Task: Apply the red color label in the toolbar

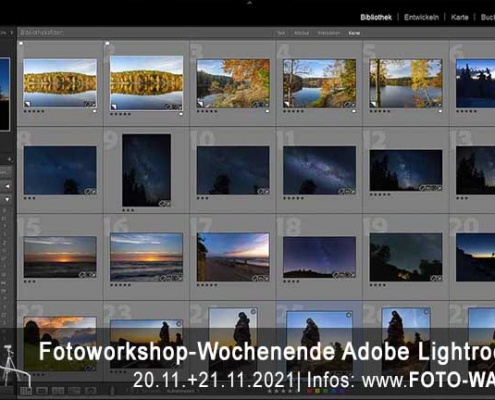Action: [310, 391]
